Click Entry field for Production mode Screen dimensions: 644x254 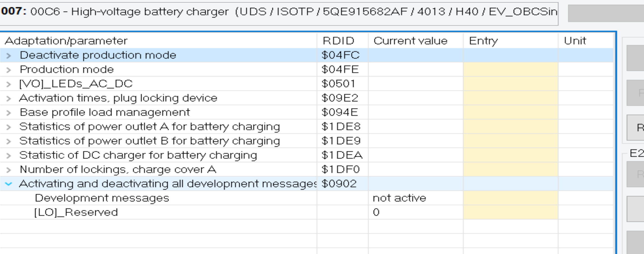click(510, 70)
